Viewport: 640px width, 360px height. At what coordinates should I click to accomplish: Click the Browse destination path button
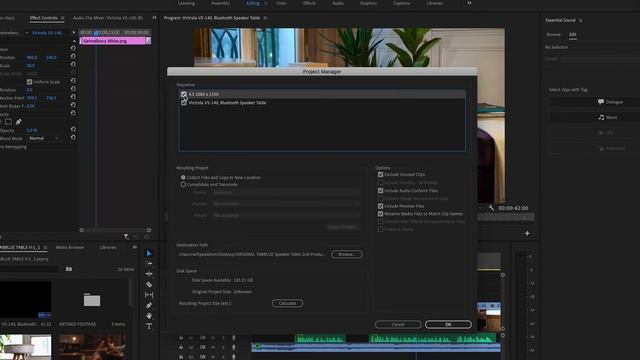coord(347,254)
